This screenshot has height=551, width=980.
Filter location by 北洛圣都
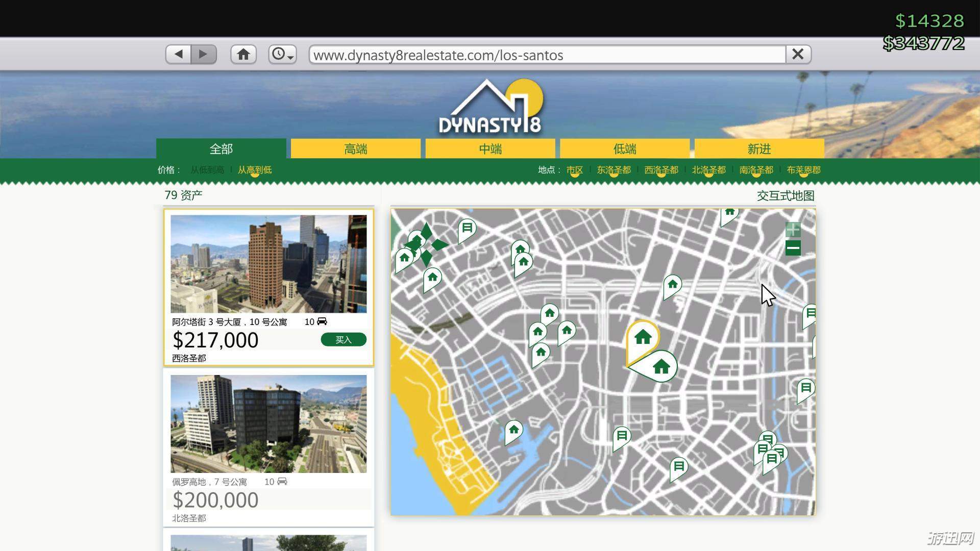point(708,170)
